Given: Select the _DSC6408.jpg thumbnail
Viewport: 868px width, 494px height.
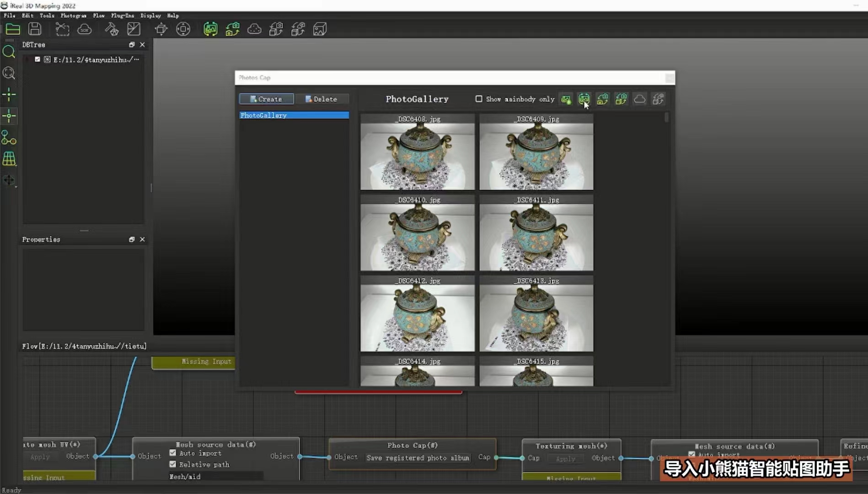Looking at the screenshot, I should [x=418, y=152].
